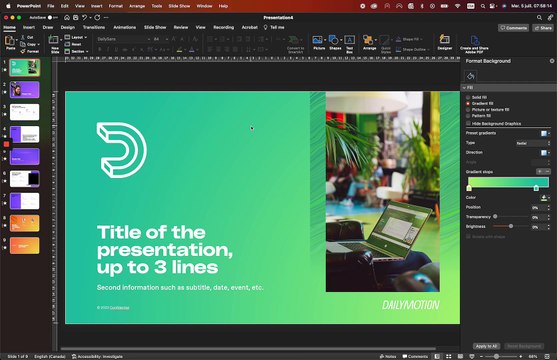Click the text highlight color icon

click(x=179, y=49)
